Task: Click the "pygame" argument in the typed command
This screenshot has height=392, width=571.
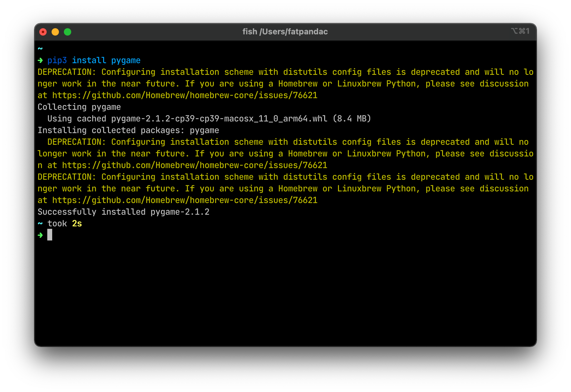Action: point(126,60)
